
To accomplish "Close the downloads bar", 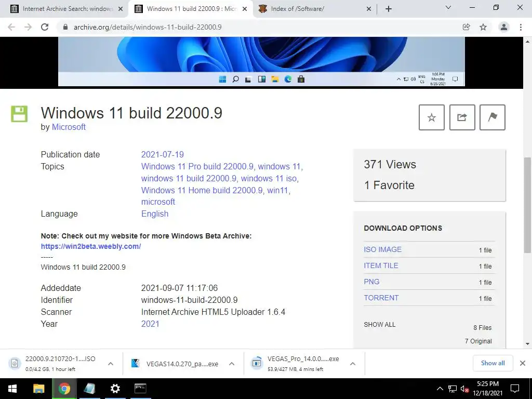I will 523,363.
